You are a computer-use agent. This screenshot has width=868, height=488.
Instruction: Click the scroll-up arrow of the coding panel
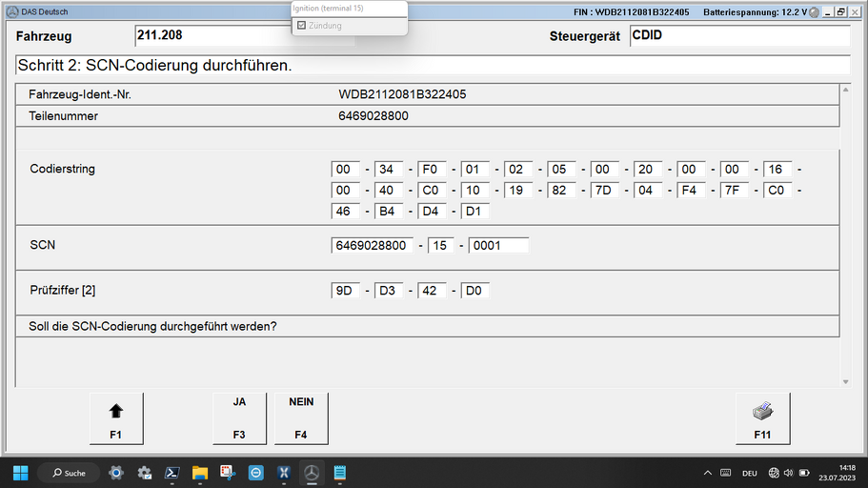(845, 90)
